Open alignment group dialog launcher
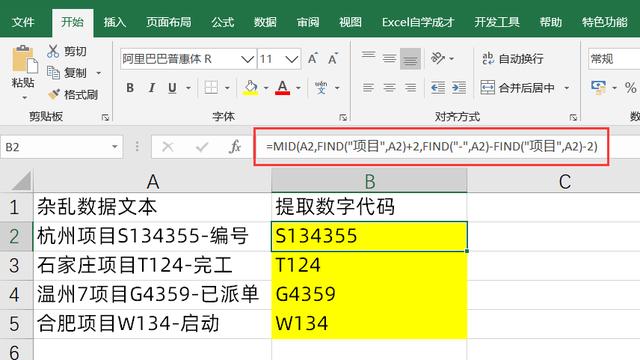640x360 pixels. point(573,118)
